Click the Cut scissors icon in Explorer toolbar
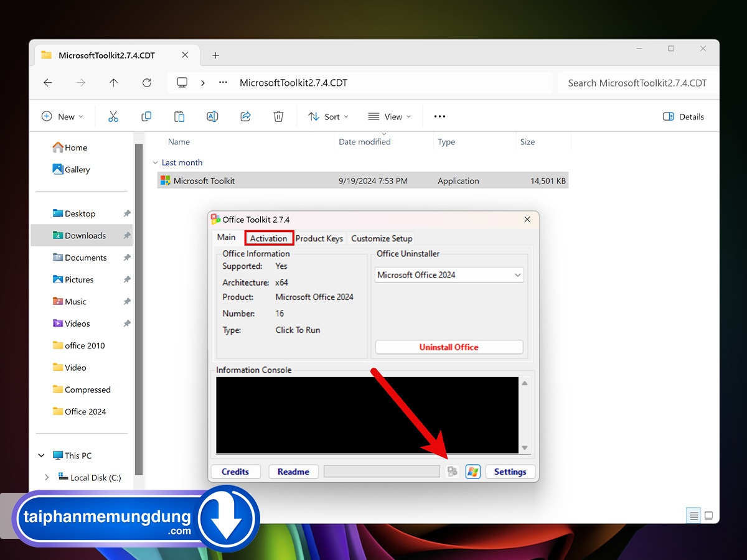Viewport: 747px width, 560px height. tap(113, 116)
